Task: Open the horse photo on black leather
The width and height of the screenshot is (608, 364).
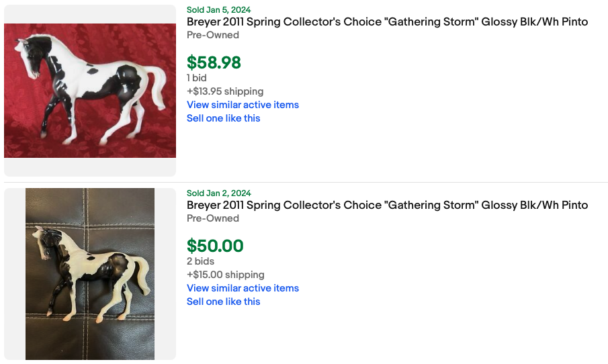Action: click(x=90, y=273)
